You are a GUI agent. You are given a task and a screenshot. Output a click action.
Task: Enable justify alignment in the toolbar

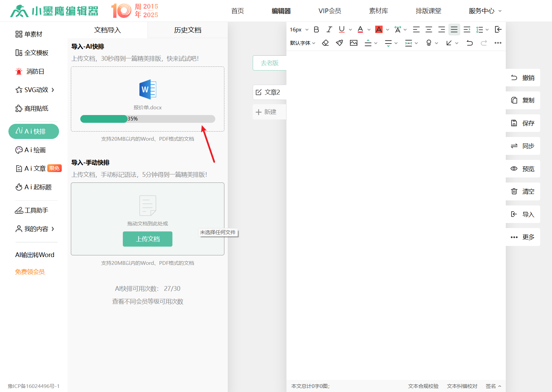point(454,30)
